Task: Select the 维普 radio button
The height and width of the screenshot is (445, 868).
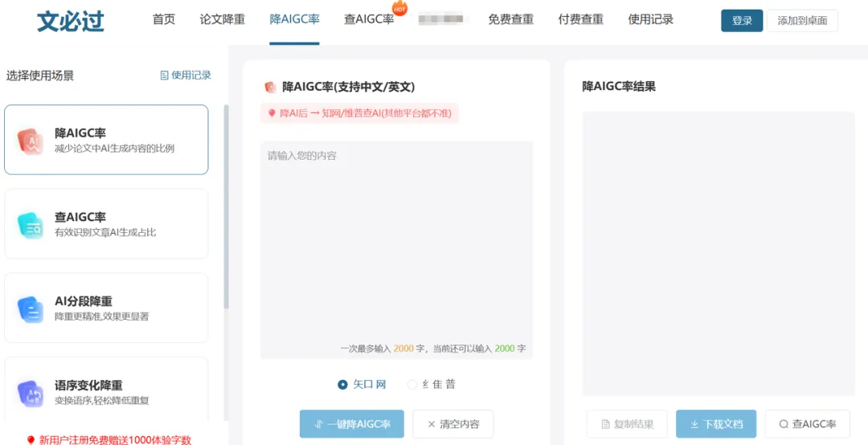Action: (x=412, y=385)
